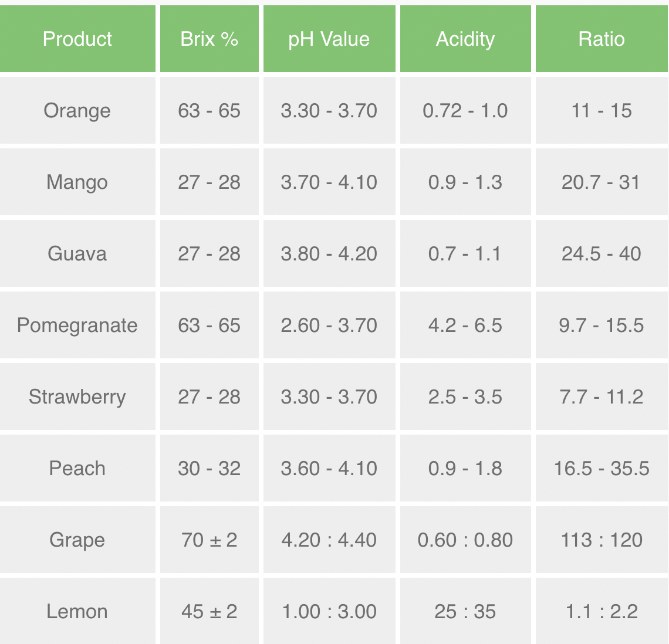Select Pomegranate's pH value 2.60 - 3.70
Screen dimensions: 669x644
(329, 325)
